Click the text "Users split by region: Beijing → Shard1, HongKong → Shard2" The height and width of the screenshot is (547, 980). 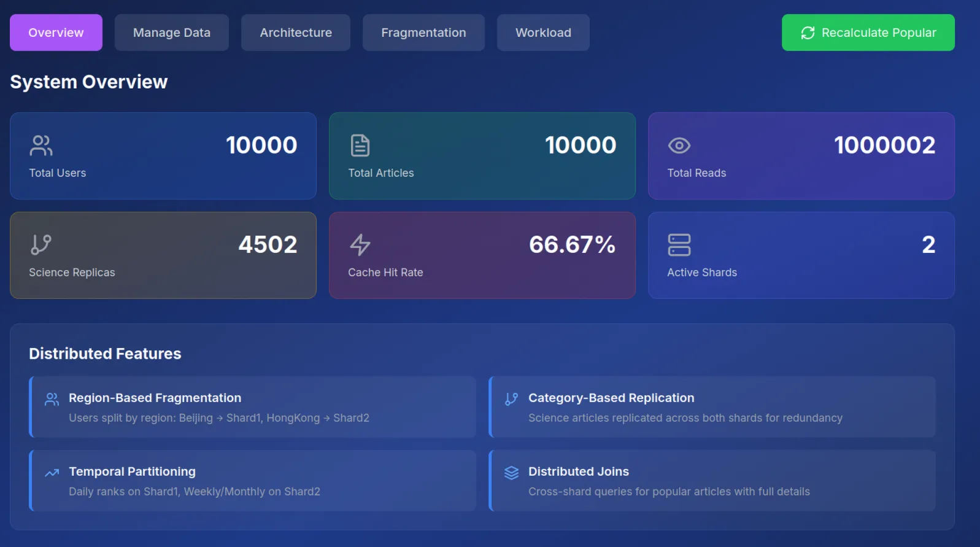219,418
